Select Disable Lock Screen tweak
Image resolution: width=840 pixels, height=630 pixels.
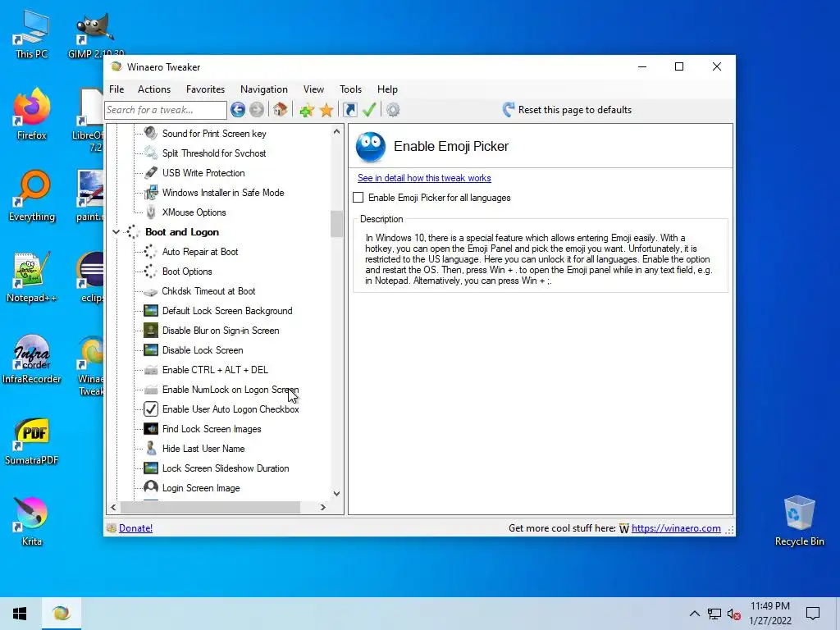203,350
